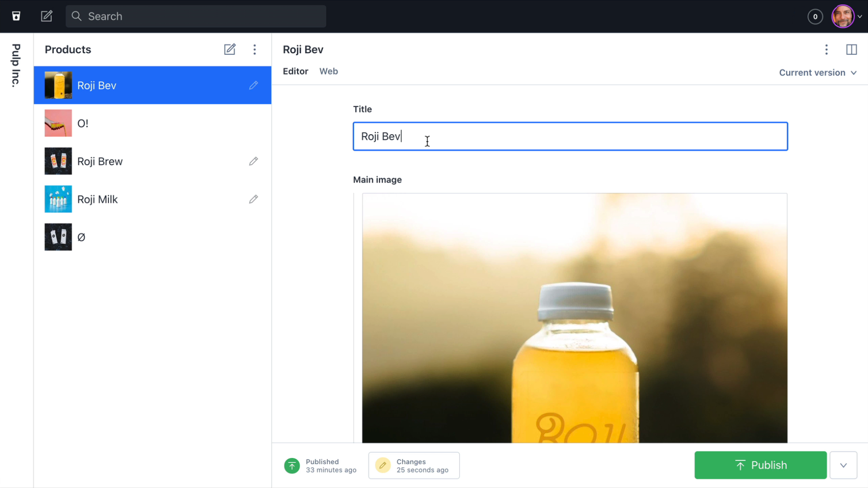Click the Roji Bev title input field
Image resolution: width=868 pixels, height=488 pixels.
click(570, 136)
